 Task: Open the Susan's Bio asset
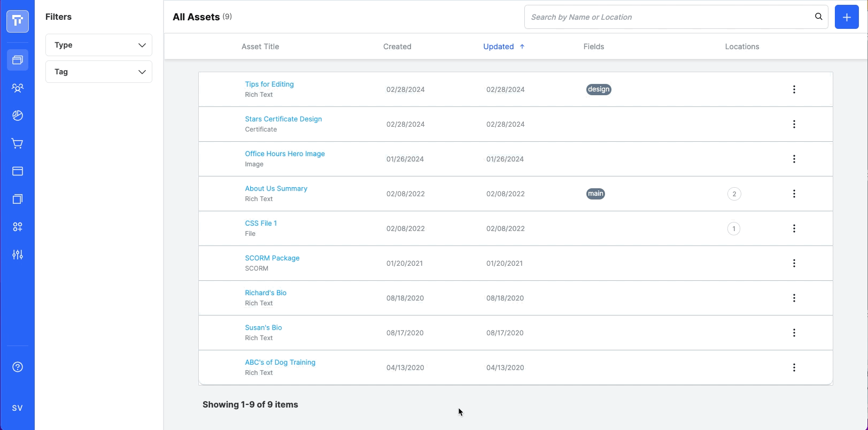[263, 327]
